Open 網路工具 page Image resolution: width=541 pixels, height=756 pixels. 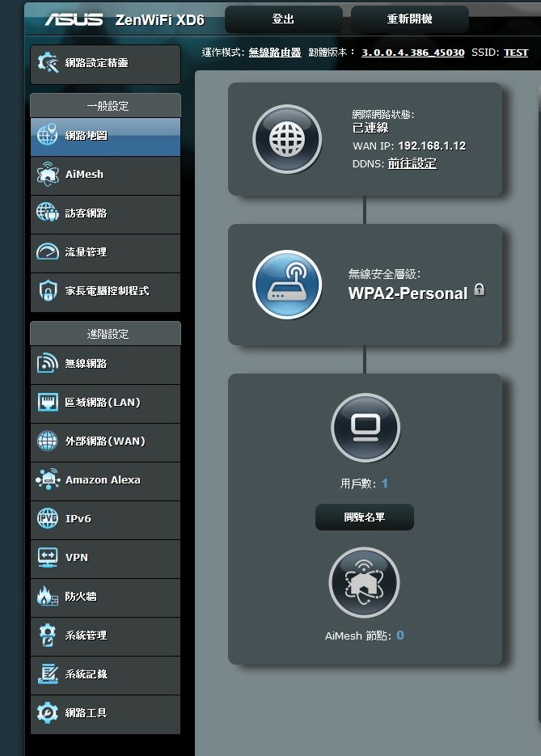coord(105,714)
